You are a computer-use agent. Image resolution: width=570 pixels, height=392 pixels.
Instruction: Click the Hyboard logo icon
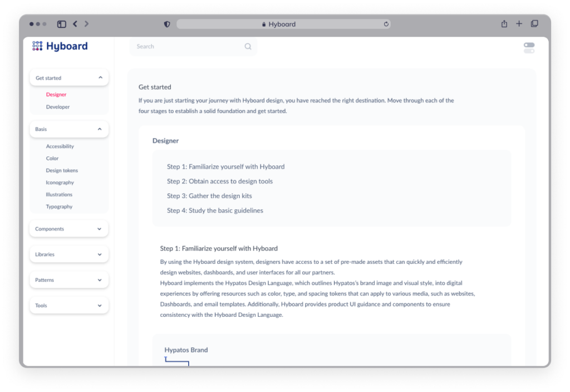pos(37,46)
